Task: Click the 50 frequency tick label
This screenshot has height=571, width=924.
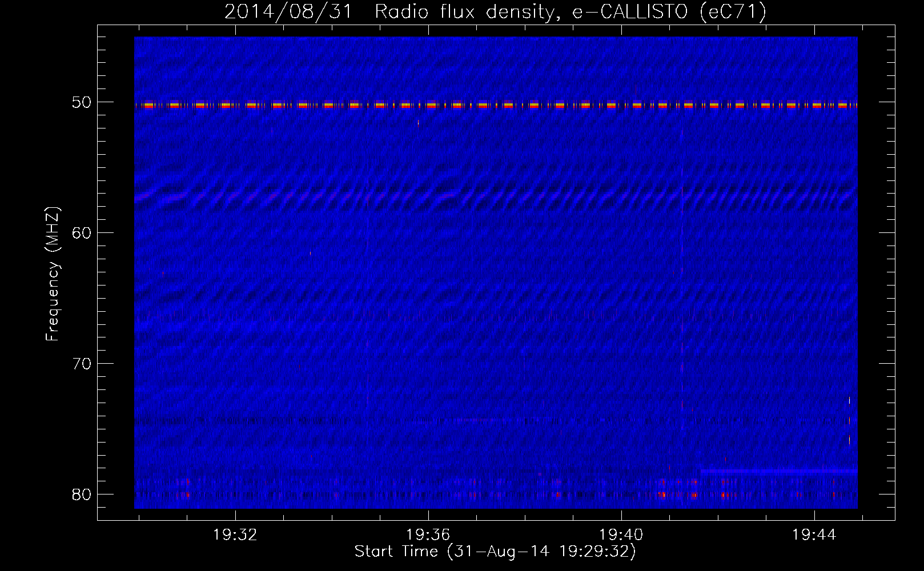Action: pyautogui.click(x=82, y=103)
